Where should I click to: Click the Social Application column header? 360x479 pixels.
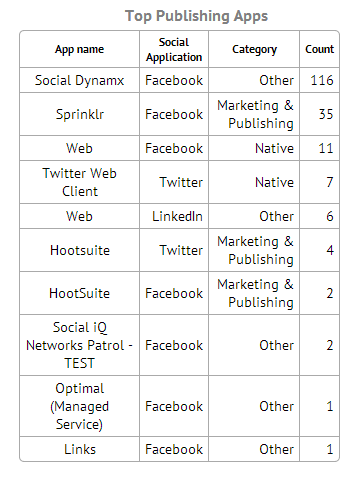(x=174, y=49)
